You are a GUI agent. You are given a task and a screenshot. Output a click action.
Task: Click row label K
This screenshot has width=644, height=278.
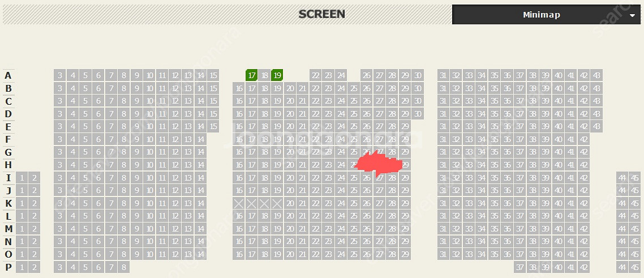click(x=8, y=203)
